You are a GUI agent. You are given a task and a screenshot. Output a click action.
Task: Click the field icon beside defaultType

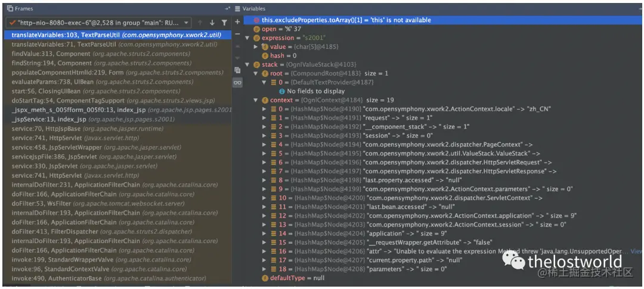click(265, 278)
